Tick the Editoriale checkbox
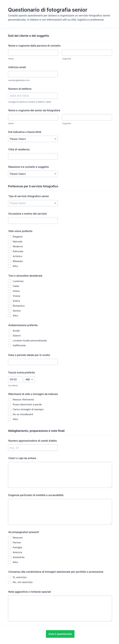The image size is (119, 644). (9, 251)
